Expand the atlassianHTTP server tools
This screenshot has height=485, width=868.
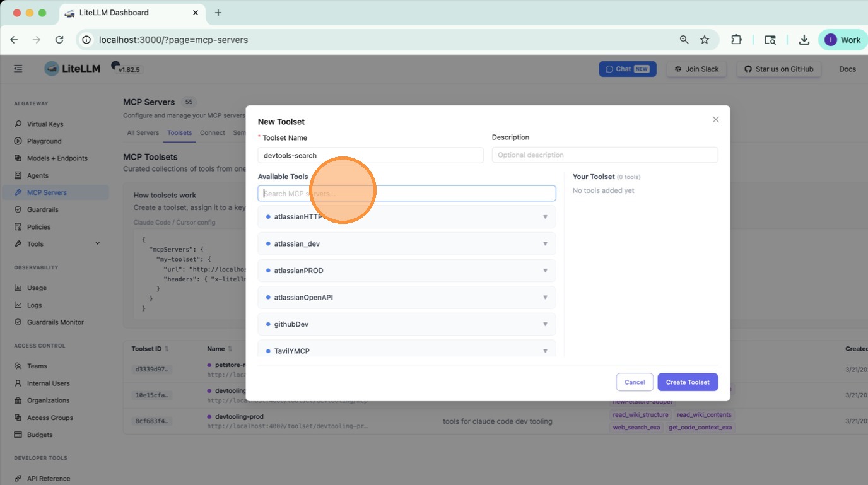[x=545, y=217]
